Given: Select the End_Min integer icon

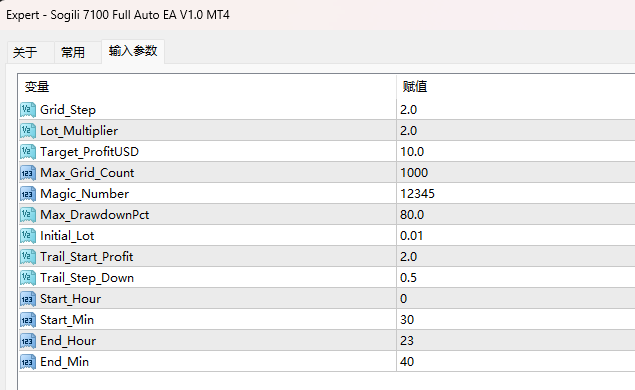Looking at the screenshot, I should click(x=28, y=362).
